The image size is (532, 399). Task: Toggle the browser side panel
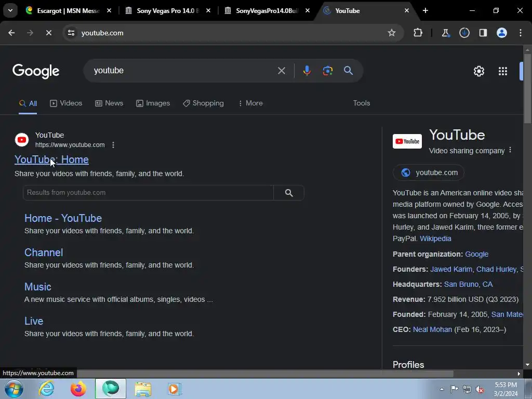[483, 33]
